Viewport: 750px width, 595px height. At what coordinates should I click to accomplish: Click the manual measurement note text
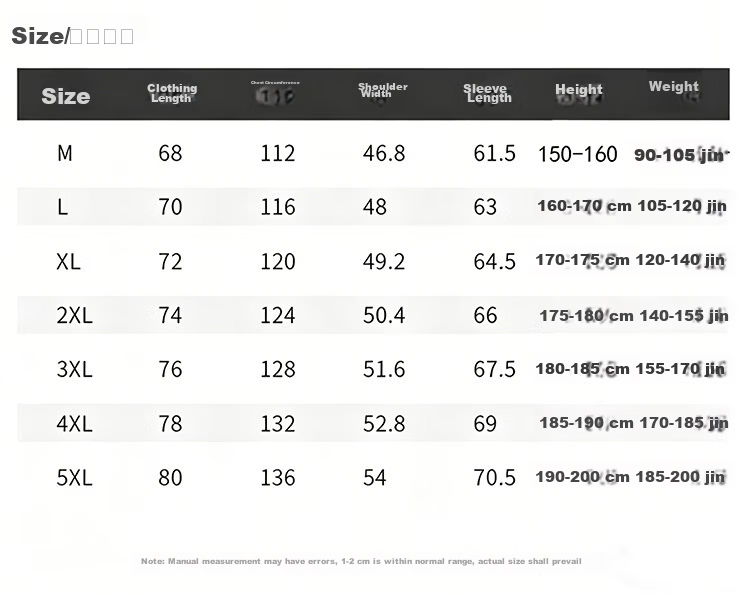(361, 561)
